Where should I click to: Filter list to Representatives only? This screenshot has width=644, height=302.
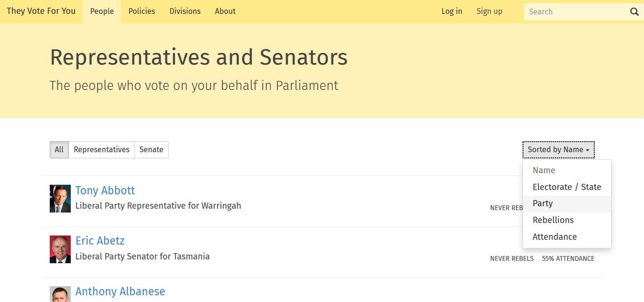101,150
